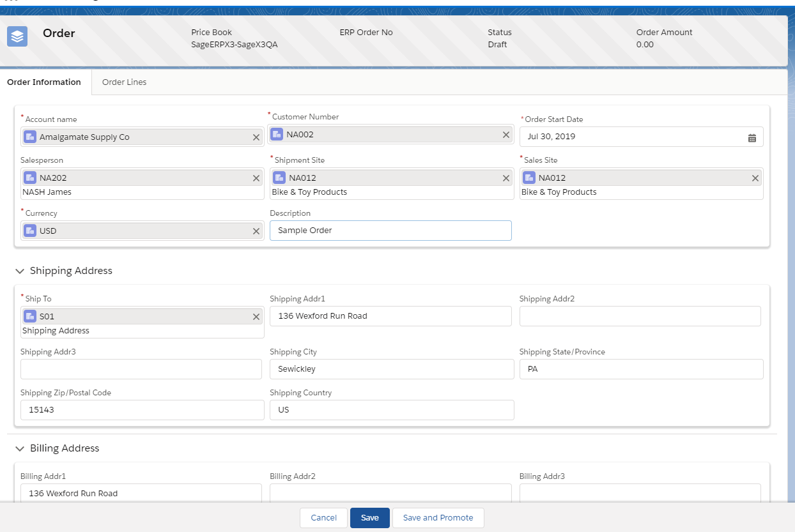Viewport: 795px width, 532px height.
Task: Edit the Shipping Zip/Postal Code field
Action: [x=142, y=410]
